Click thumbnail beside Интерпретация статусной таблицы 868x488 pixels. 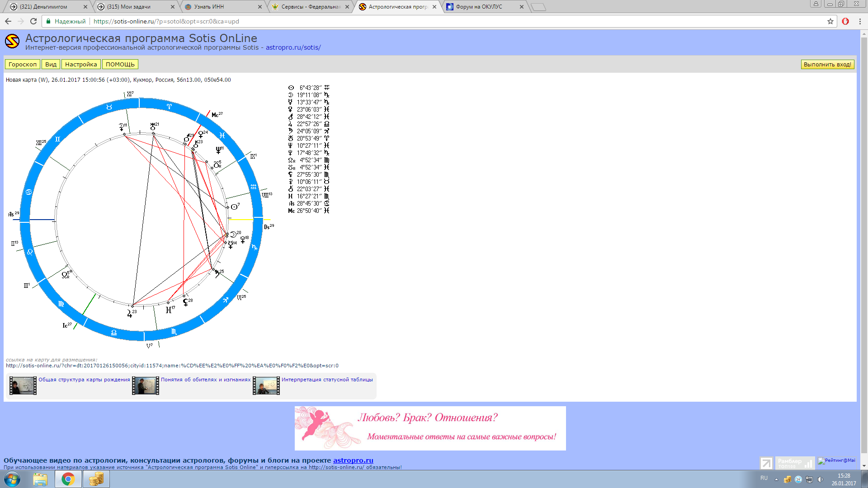click(x=266, y=386)
